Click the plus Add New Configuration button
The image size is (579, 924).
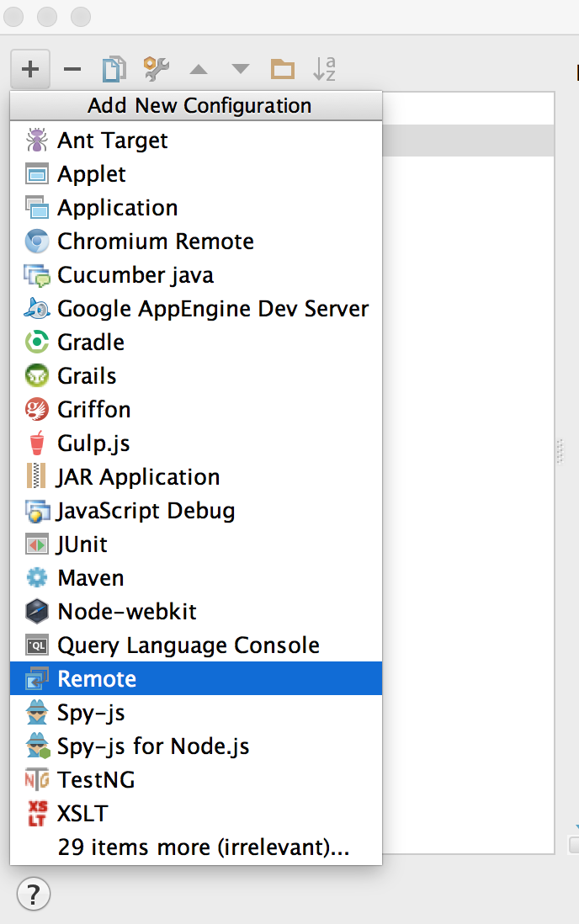30,69
